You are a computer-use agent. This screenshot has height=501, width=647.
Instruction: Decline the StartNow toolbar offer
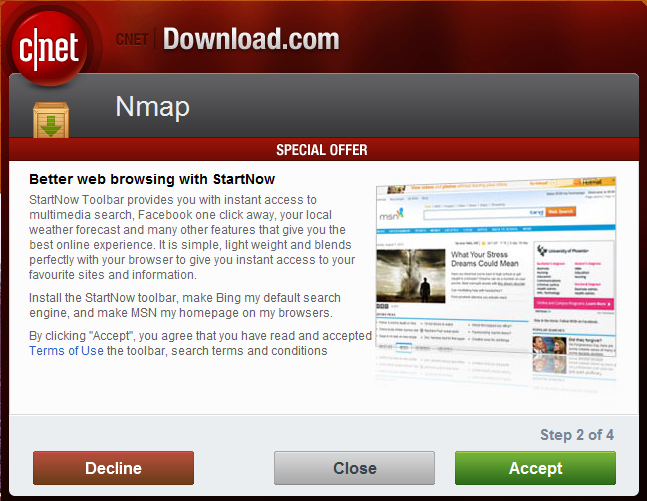point(113,468)
